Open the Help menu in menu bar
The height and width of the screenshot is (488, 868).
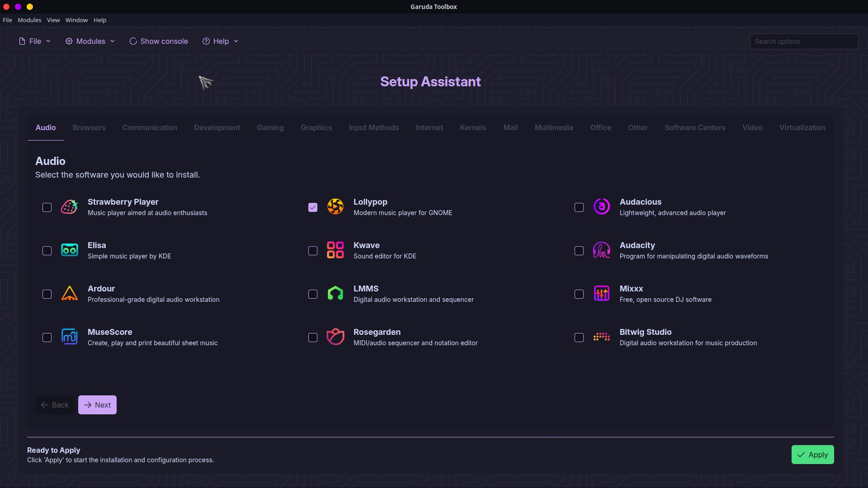tap(100, 20)
